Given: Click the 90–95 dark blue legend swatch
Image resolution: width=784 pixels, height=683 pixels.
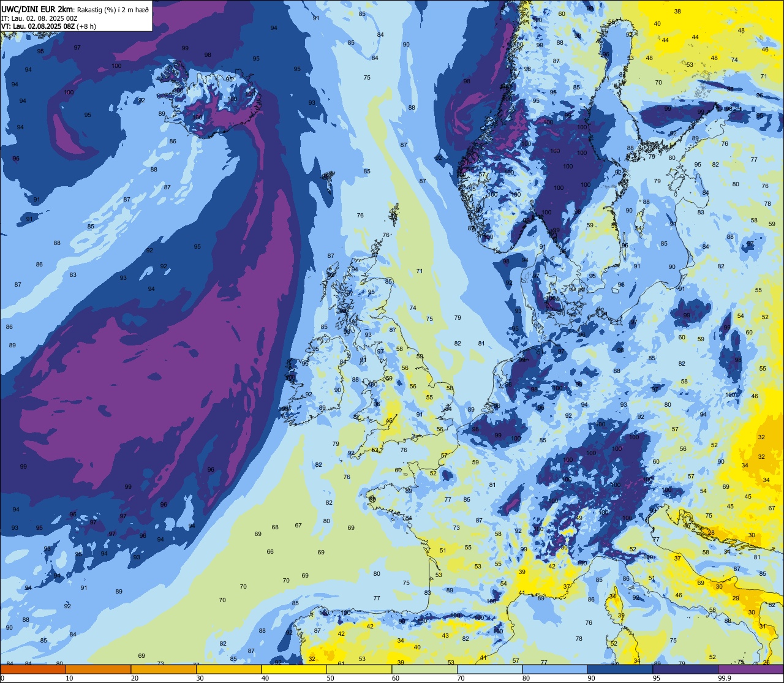Looking at the screenshot, I should [620, 669].
